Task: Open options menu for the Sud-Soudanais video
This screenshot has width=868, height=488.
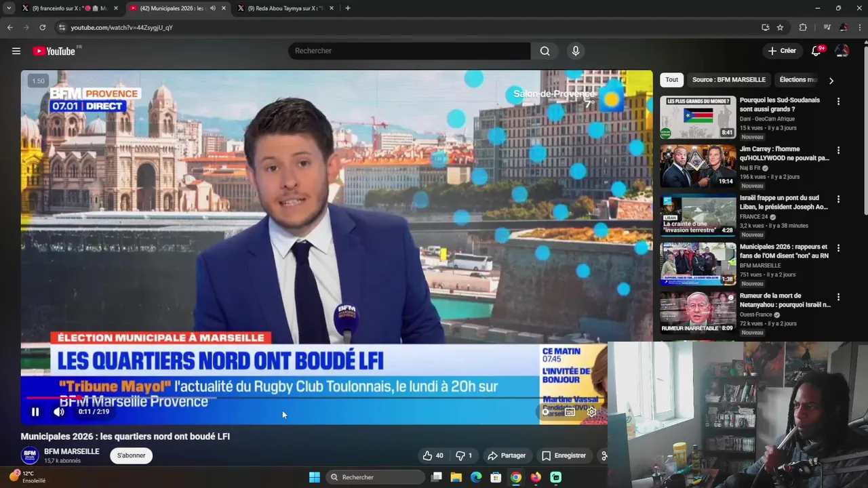Action: point(838,101)
